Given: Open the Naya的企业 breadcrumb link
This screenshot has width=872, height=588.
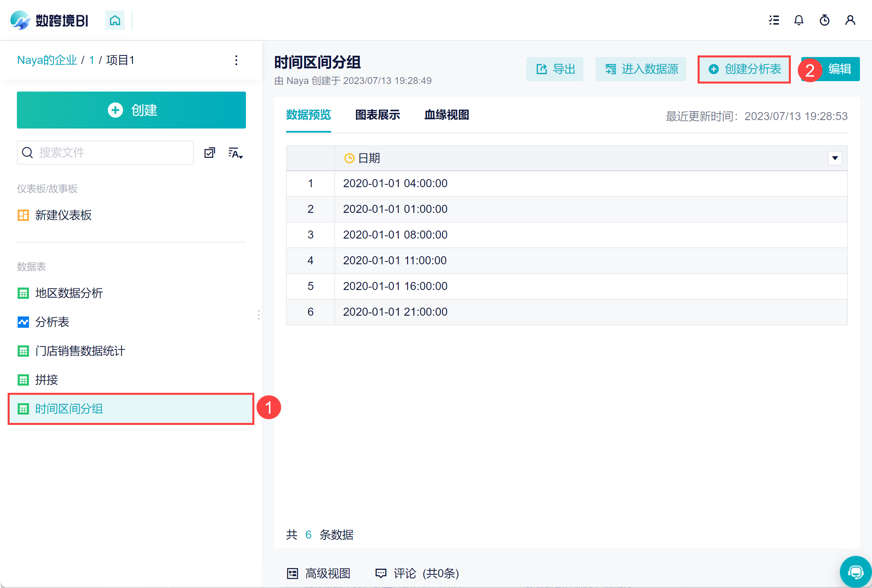Looking at the screenshot, I should (47, 60).
